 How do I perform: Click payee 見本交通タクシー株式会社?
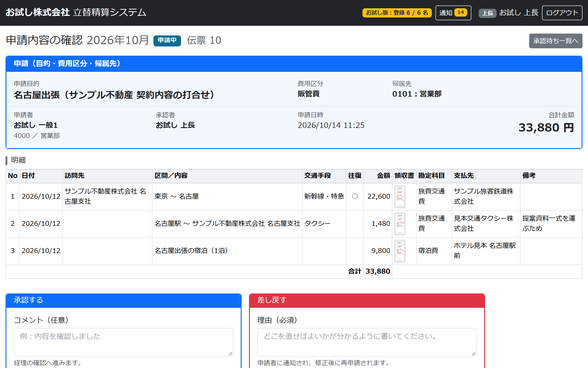tap(483, 223)
